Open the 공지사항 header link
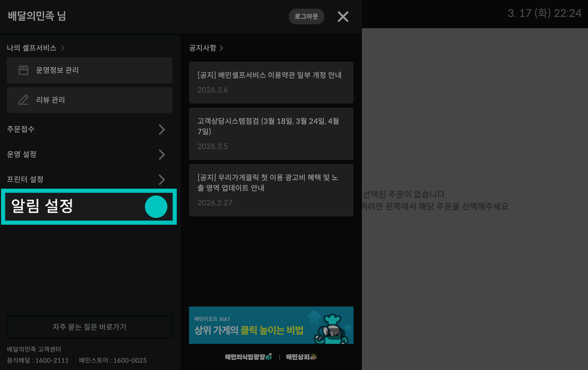588x370 pixels. click(206, 48)
